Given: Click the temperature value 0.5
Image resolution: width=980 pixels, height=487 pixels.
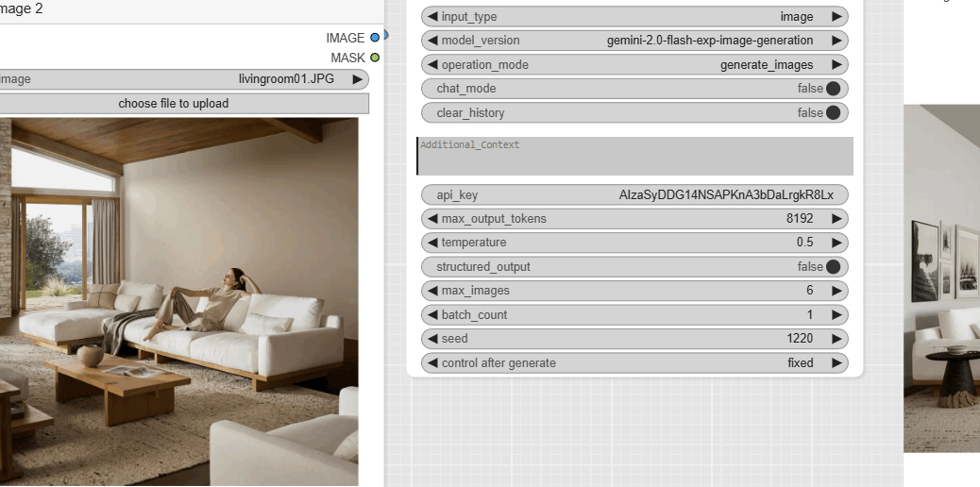Looking at the screenshot, I should pyautogui.click(x=805, y=243).
